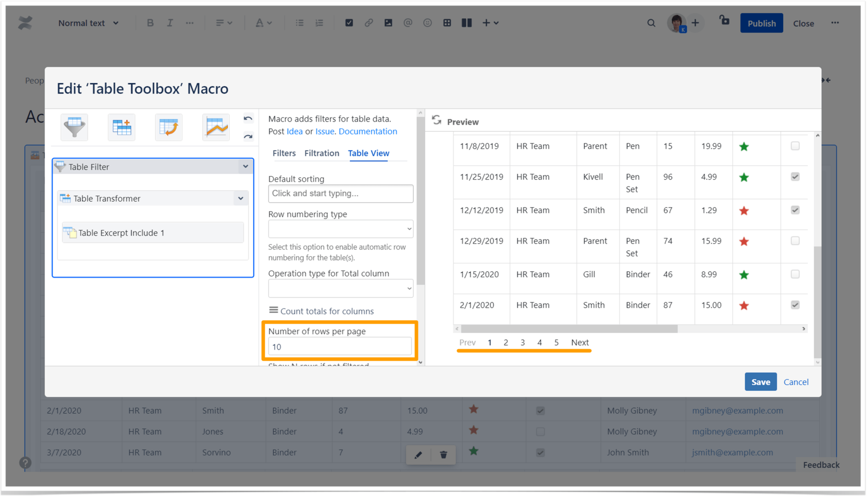Insert an emoji from the editor toolbar
The height and width of the screenshot is (497, 868).
coord(428,23)
